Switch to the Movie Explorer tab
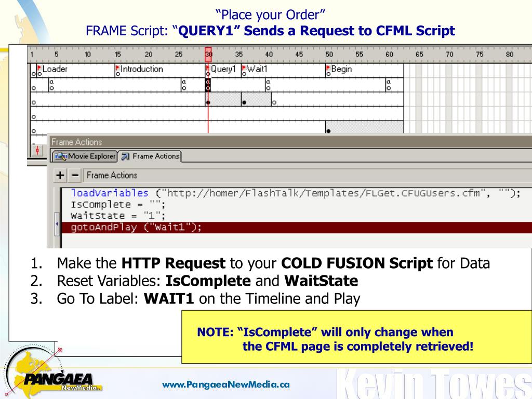The height and width of the screenshot is (399, 532). click(85, 156)
